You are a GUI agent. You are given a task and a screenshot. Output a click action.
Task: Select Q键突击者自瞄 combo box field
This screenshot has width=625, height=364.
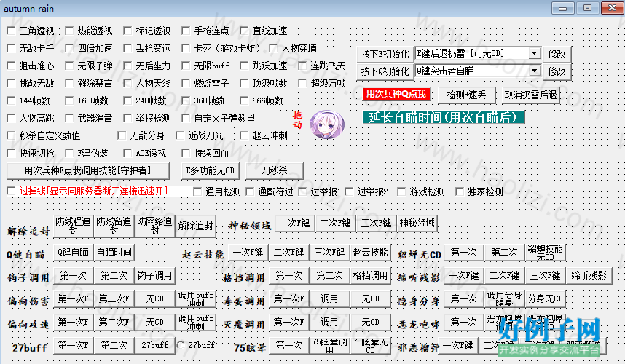(x=478, y=71)
